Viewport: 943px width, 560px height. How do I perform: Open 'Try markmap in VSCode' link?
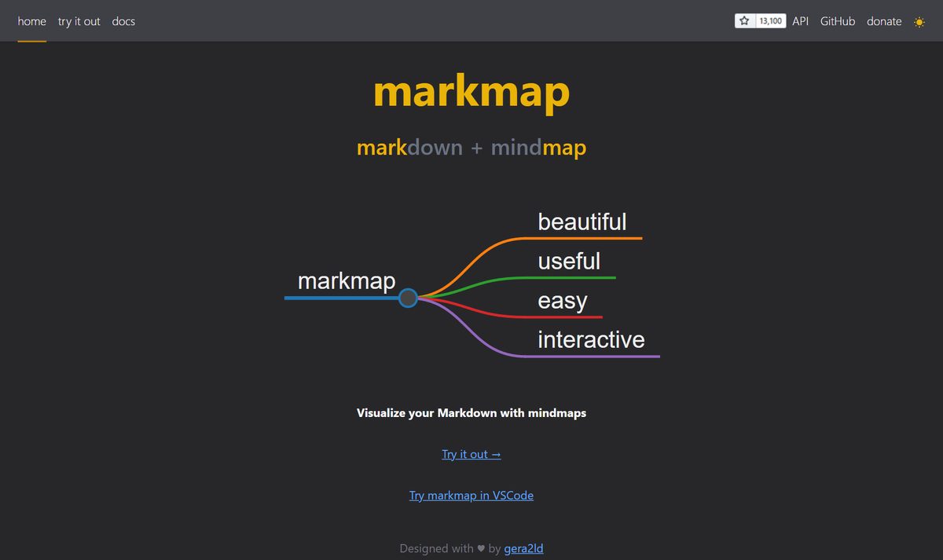472,496
